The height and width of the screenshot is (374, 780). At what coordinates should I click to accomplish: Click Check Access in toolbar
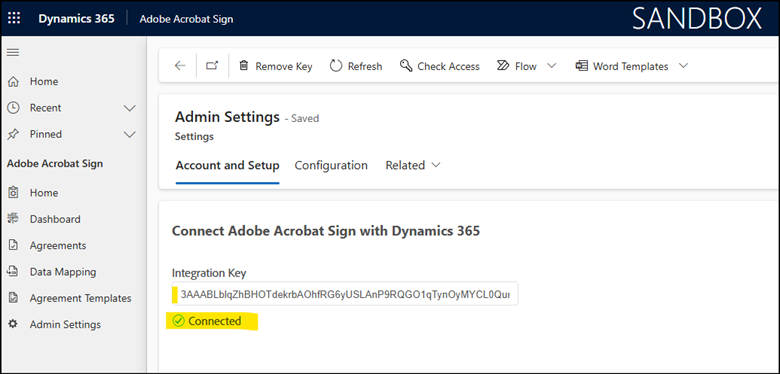click(x=440, y=66)
